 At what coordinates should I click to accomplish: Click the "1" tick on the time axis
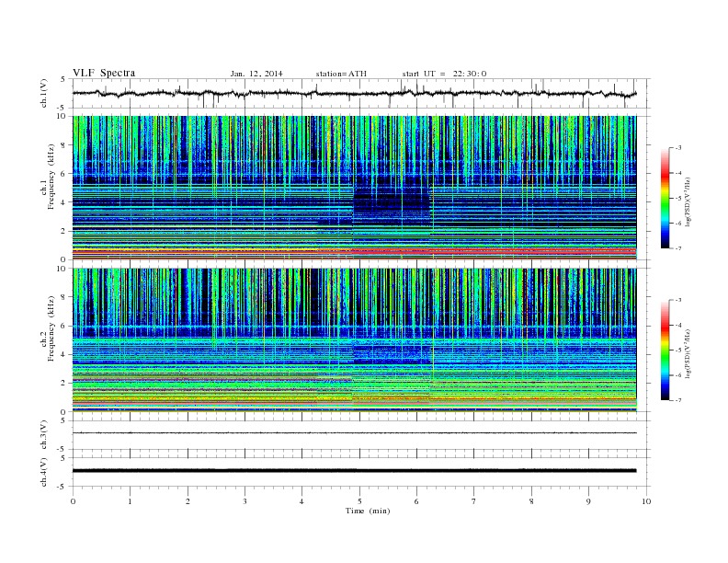(130, 501)
